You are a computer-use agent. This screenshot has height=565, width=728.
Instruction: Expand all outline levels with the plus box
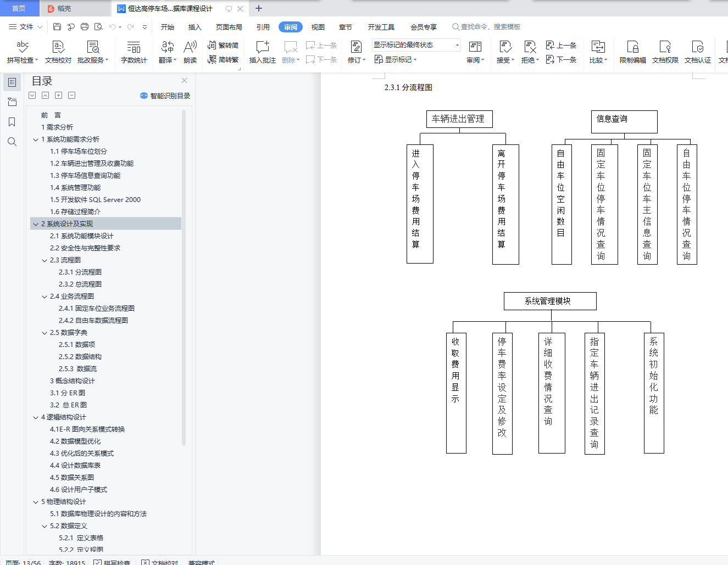coord(59,96)
